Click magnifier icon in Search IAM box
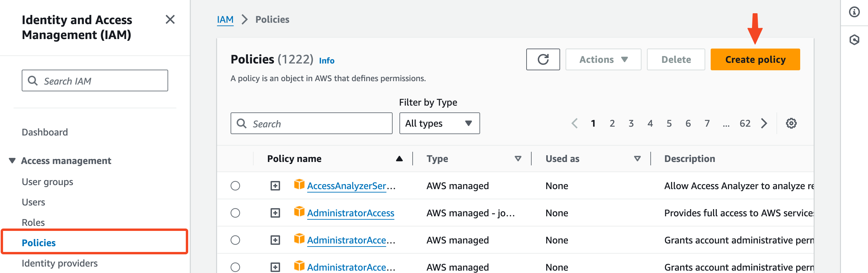Screen dimensions: 868x273 click(33, 81)
